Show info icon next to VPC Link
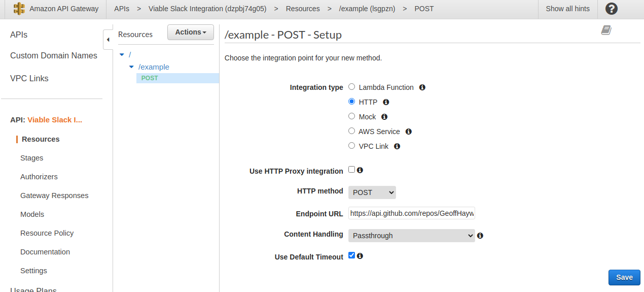The width and height of the screenshot is (644, 292). pyautogui.click(x=397, y=146)
